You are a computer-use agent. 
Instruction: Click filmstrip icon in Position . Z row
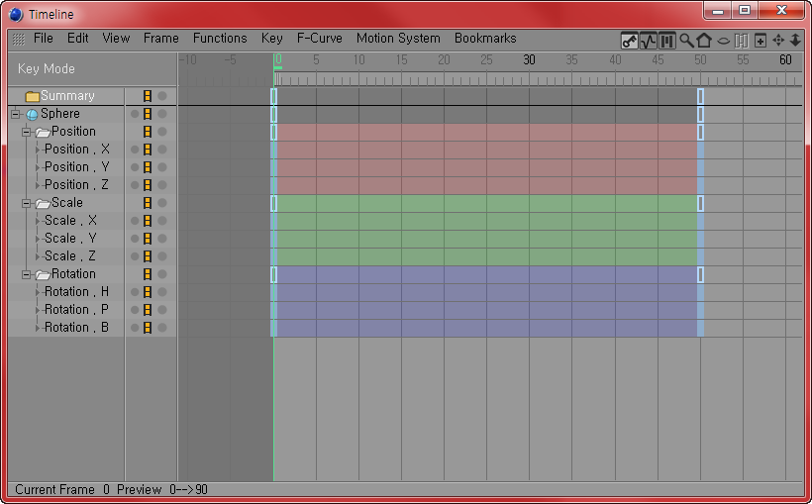click(x=148, y=185)
